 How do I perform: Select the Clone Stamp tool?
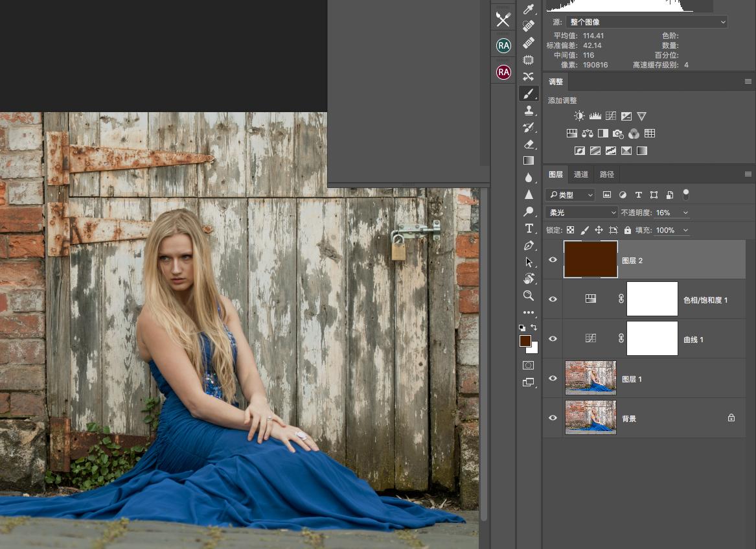click(529, 110)
